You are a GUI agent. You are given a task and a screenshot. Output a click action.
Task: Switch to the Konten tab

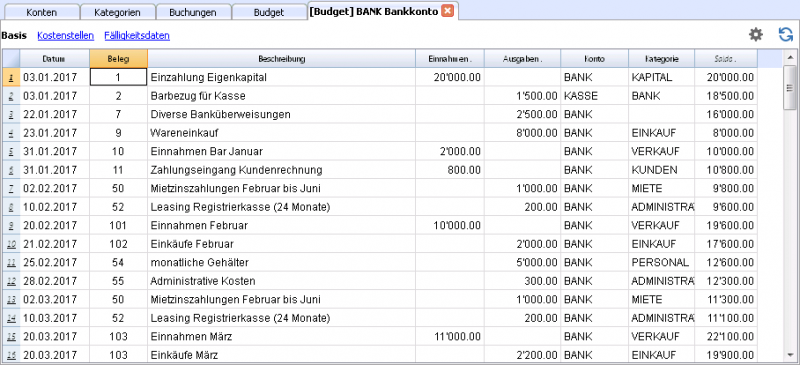(x=41, y=12)
